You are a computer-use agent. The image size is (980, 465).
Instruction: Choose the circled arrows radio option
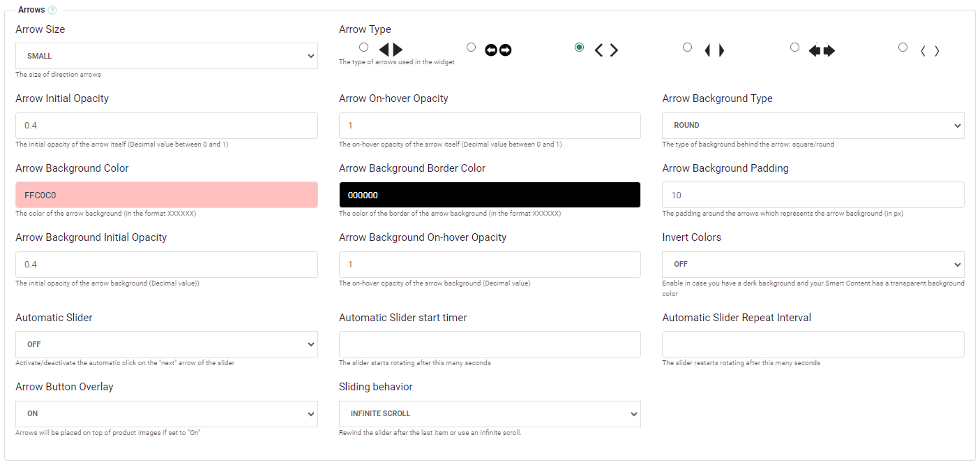pos(471,47)
